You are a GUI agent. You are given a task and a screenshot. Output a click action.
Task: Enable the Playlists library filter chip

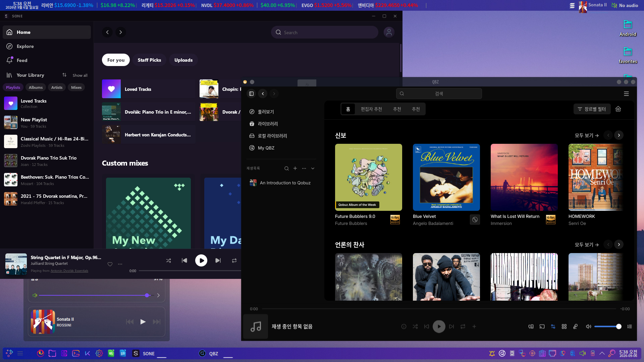click(13, 87)
